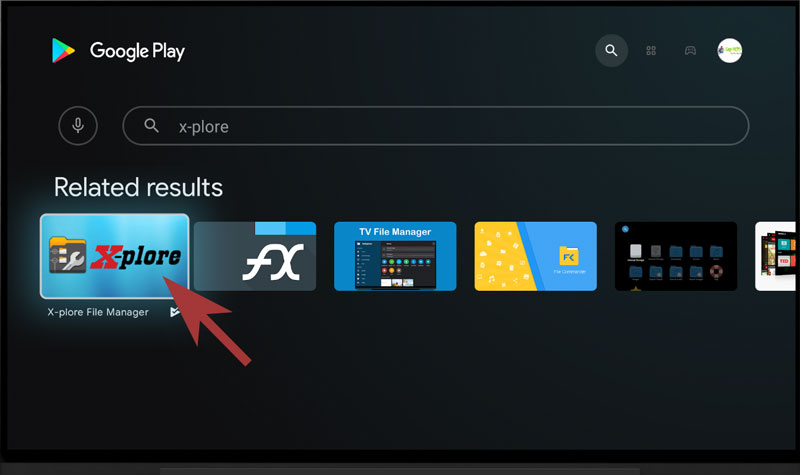
Task: Open search via top magnifier button
Action: [611, 51]
